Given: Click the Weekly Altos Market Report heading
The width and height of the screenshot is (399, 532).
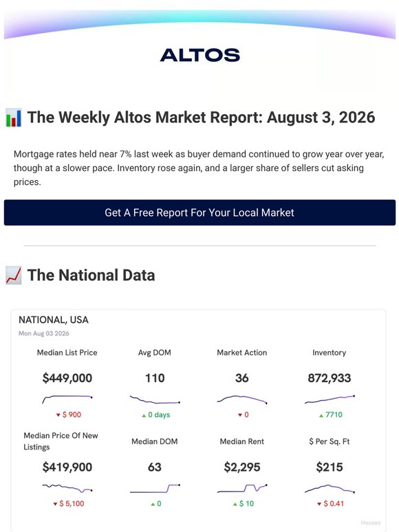Looking at the screenshot, I should point(201,118).
